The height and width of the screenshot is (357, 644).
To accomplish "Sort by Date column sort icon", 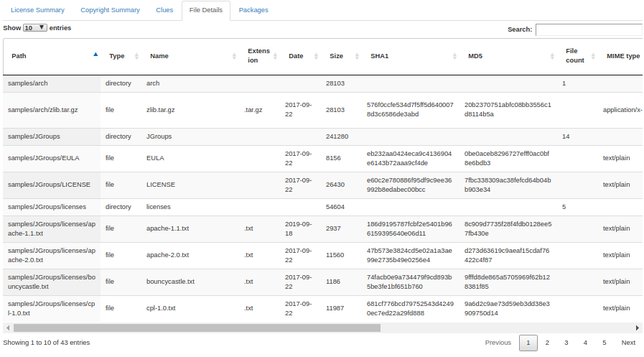I will click(316, 56).
